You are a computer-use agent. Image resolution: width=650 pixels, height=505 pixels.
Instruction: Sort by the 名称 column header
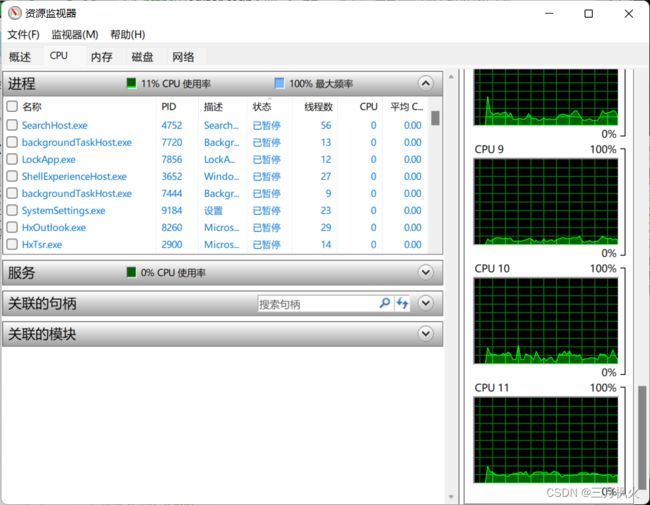click(32, 107)
